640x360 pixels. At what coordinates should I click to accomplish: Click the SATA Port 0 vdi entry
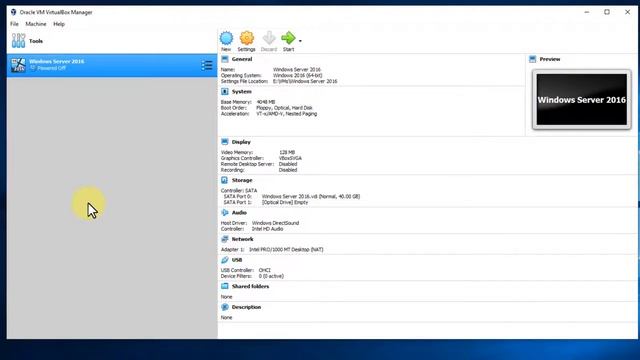311,196
